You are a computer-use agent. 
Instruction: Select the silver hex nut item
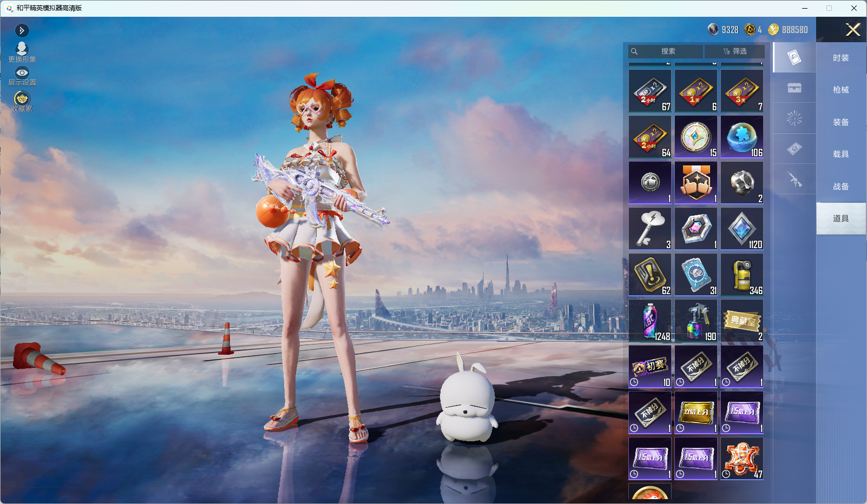point(742,183)
